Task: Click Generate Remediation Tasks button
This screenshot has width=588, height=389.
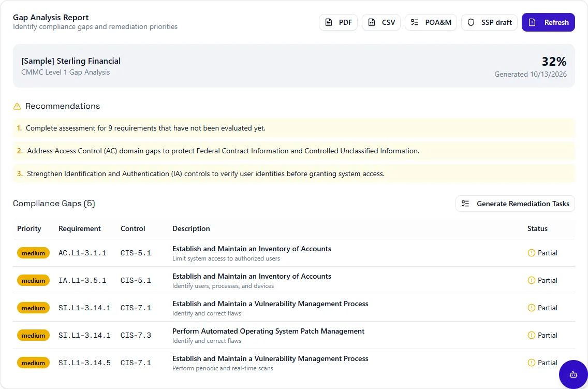Action: pos(515,204)
